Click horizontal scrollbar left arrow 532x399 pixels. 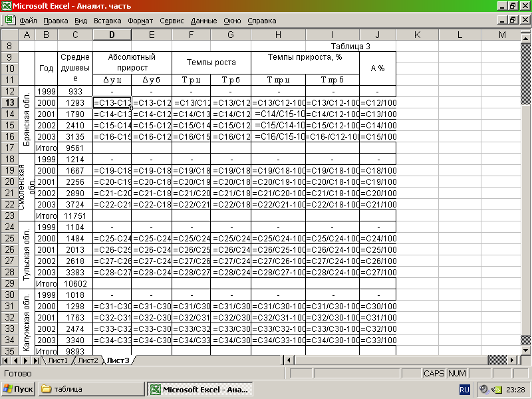coord(289,360)
